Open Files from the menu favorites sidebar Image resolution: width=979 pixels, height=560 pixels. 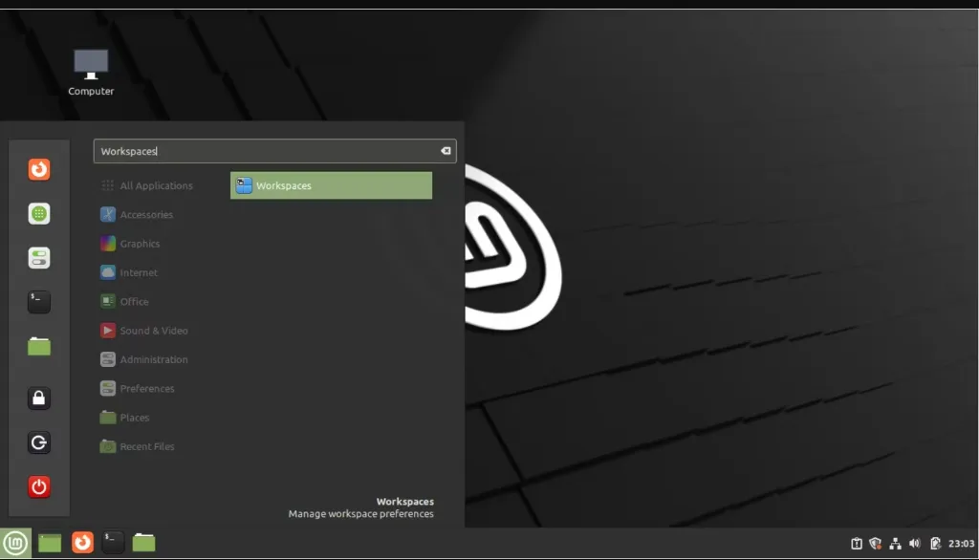click(x=38, y=347)
